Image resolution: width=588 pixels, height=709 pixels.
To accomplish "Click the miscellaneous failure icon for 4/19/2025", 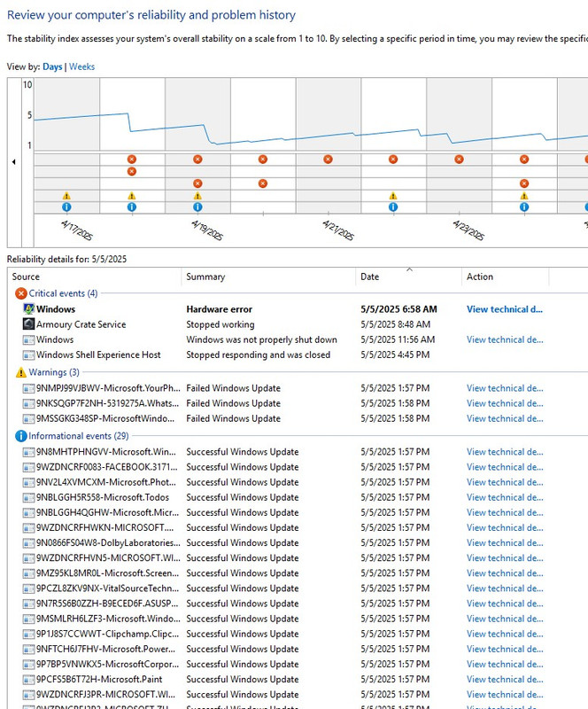I will 197,183.
